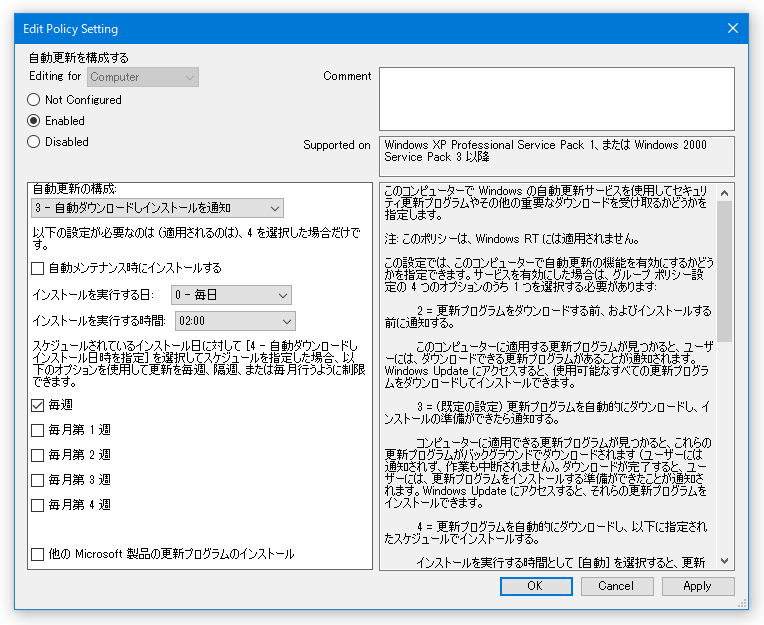
Task: Click the window resize grip icon
Action: click(x=742, y=604)
